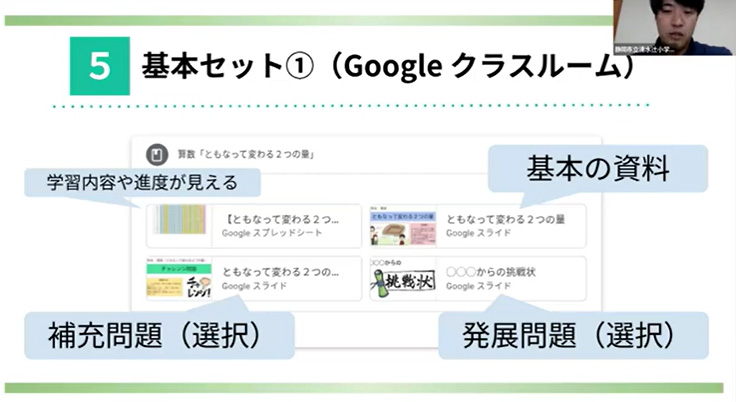Click the 発展問題(選択) callout
The height and width of the screenshot is (402, 738).
[573, 335]
